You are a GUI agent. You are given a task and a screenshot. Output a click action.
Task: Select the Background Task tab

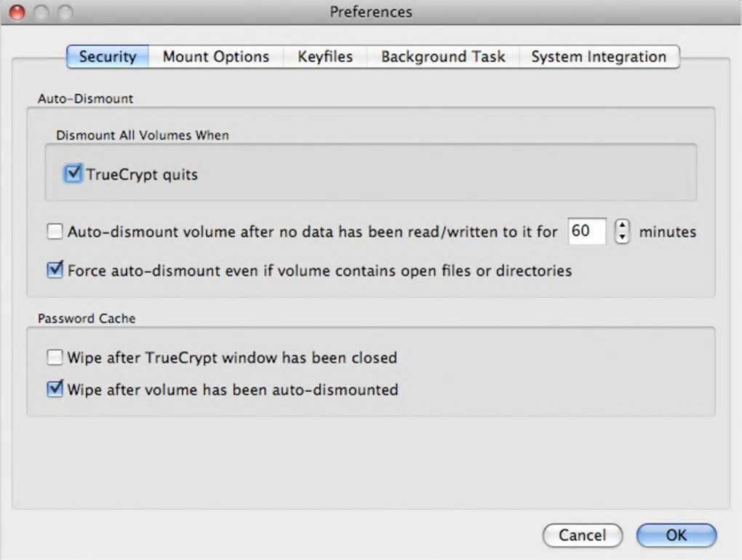click(443, 57)
